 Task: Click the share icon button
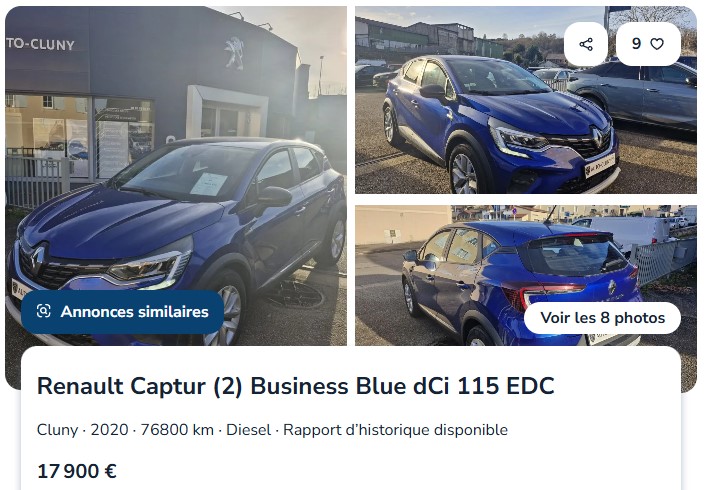[x=586, y=44]
